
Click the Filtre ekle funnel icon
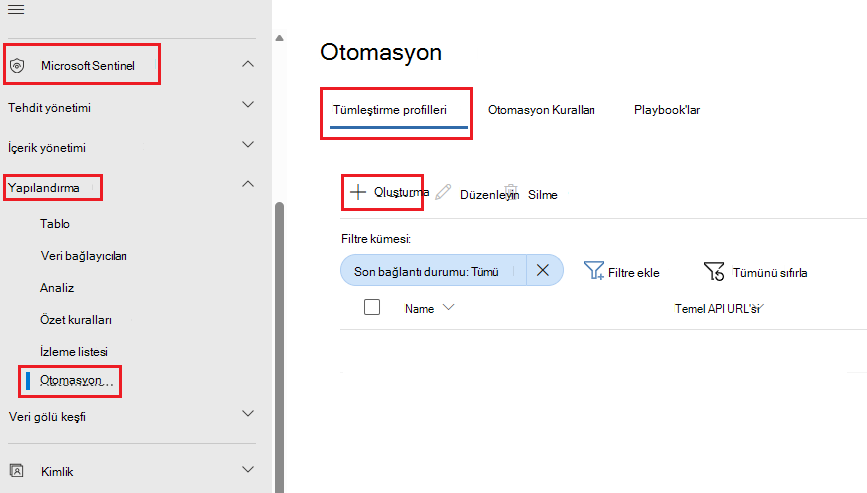coord(594,271)
